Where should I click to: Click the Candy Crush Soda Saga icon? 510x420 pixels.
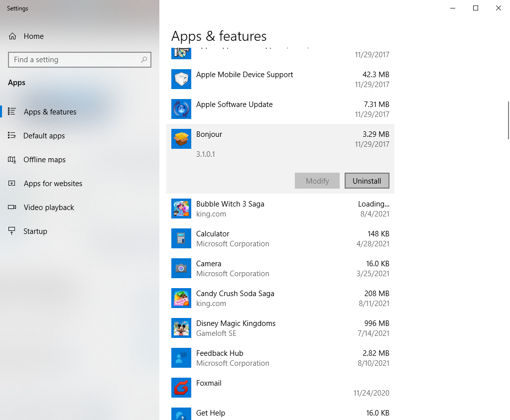(x=181, y=298)
